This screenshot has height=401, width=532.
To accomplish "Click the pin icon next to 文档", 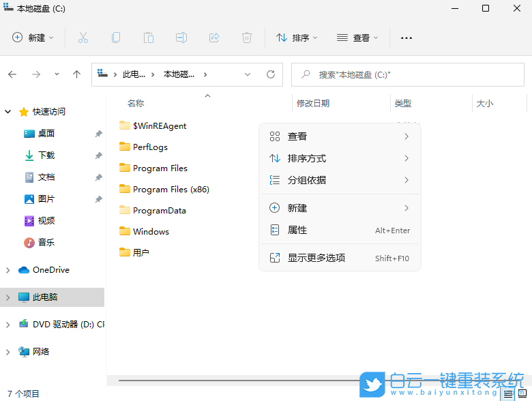I will 98,177.
